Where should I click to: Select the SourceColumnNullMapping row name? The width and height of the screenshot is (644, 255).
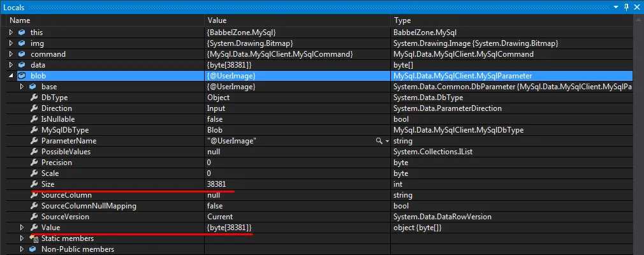(x=89, y=206)
